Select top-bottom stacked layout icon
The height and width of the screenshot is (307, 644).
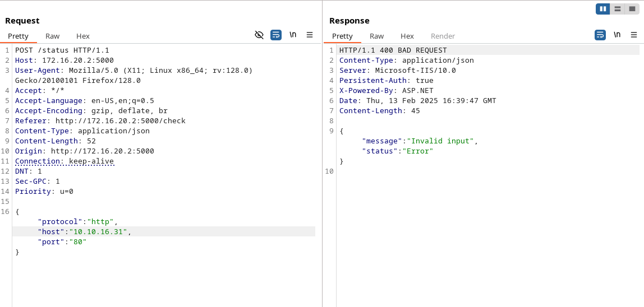(617, 9)
